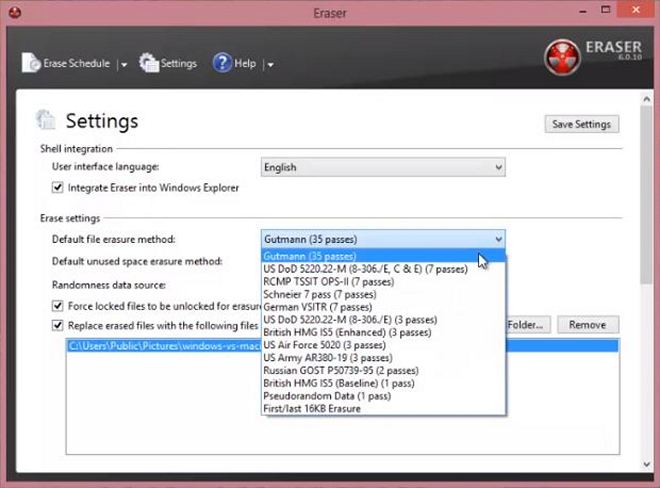
Task: Close the Eraser window
Action: point(636,10)
